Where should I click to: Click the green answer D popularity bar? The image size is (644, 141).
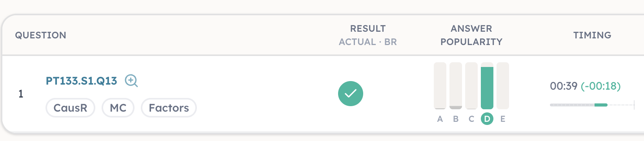point(487,88)
